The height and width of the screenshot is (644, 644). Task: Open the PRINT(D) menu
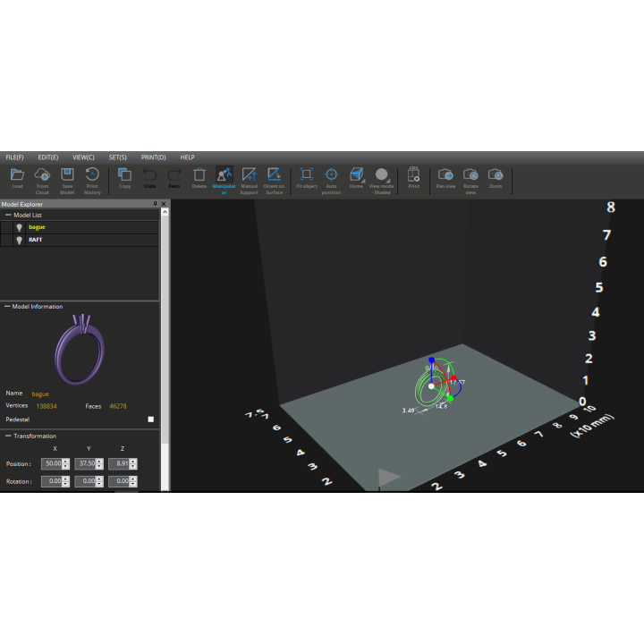pyautogui.click(x=153, y=157)
